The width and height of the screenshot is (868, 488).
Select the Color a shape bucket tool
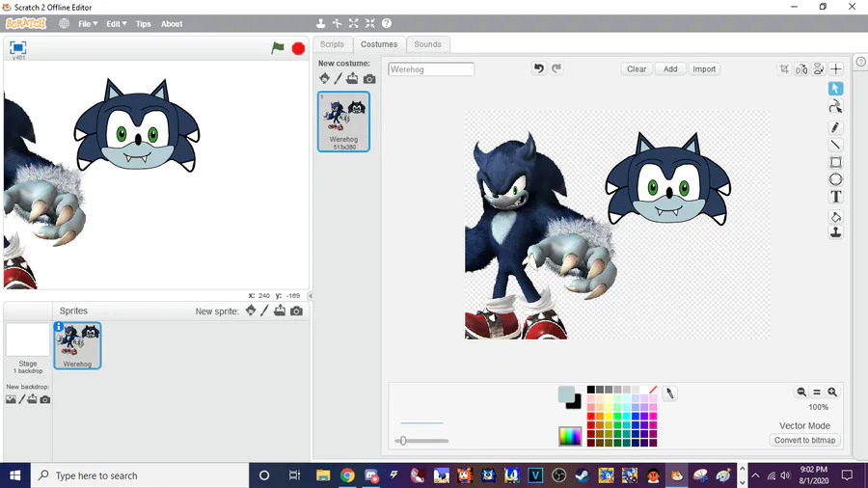pyautogui.click(x=835, y=216)
